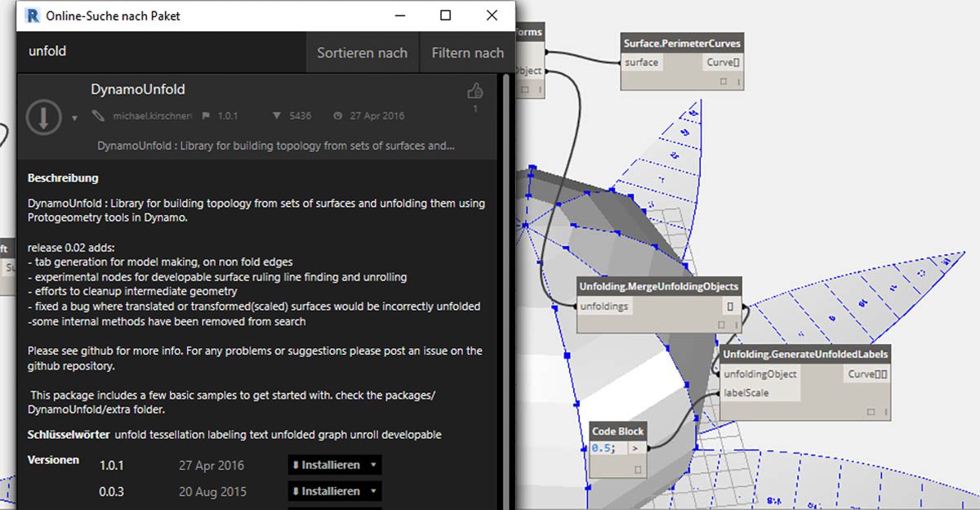Expand install options arrow for version 1.0.1
This screenshot has height=510, width=980.
pos(373,465)
